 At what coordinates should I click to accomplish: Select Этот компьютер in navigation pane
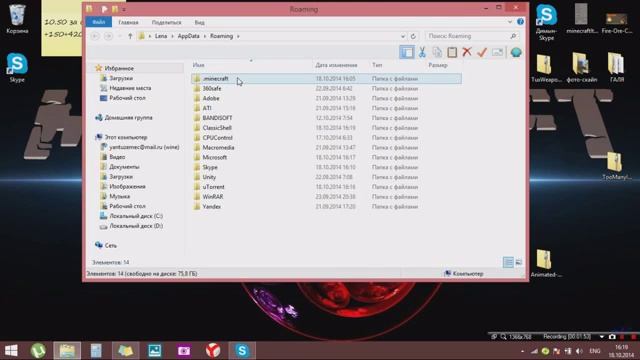coord(126,137)
